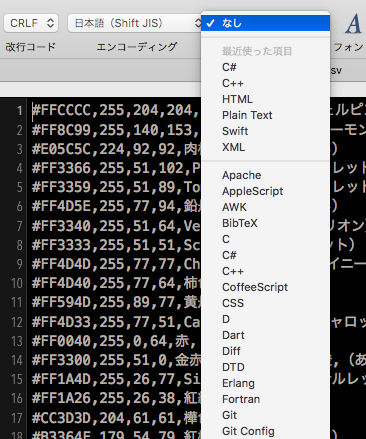Click line 11 text #FF594D,255,89,77

104,303
